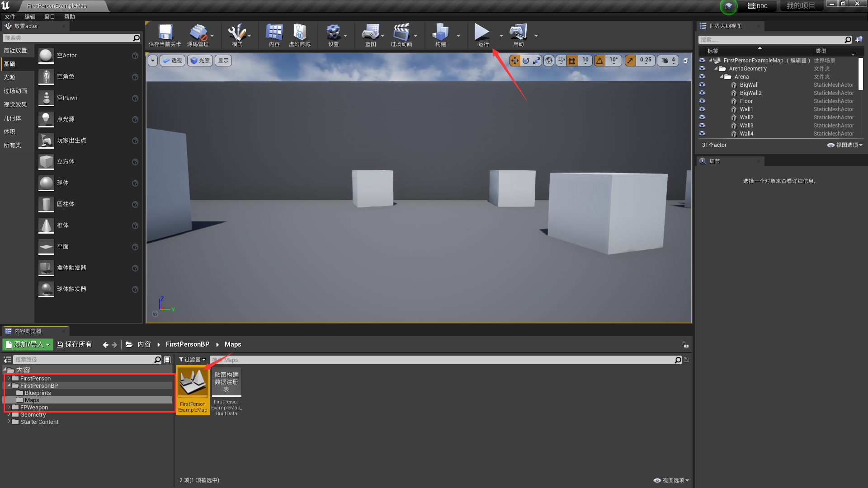Maximize or restore viewport icon
Screen dimensions: 868x488
(x=685, y=61)
